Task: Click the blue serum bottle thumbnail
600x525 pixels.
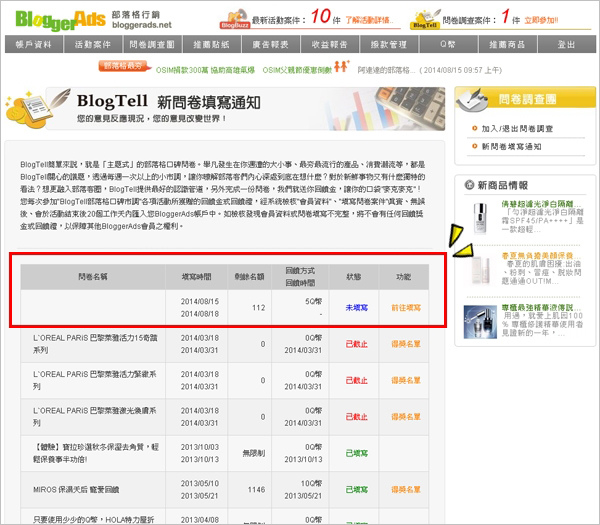Action: (480, 322)
